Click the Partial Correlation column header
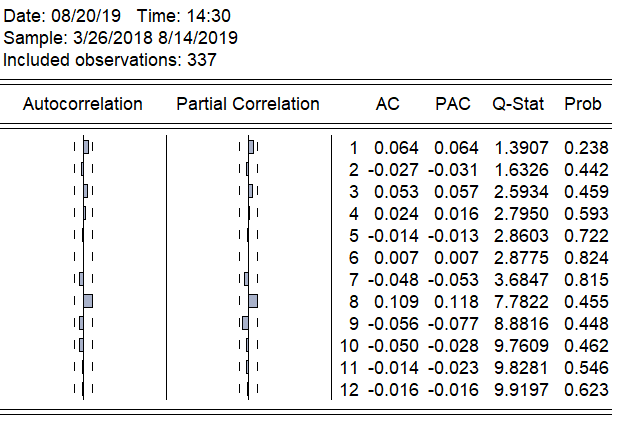The height and width of the screenshot is (433, 623). tap(247, 104)
